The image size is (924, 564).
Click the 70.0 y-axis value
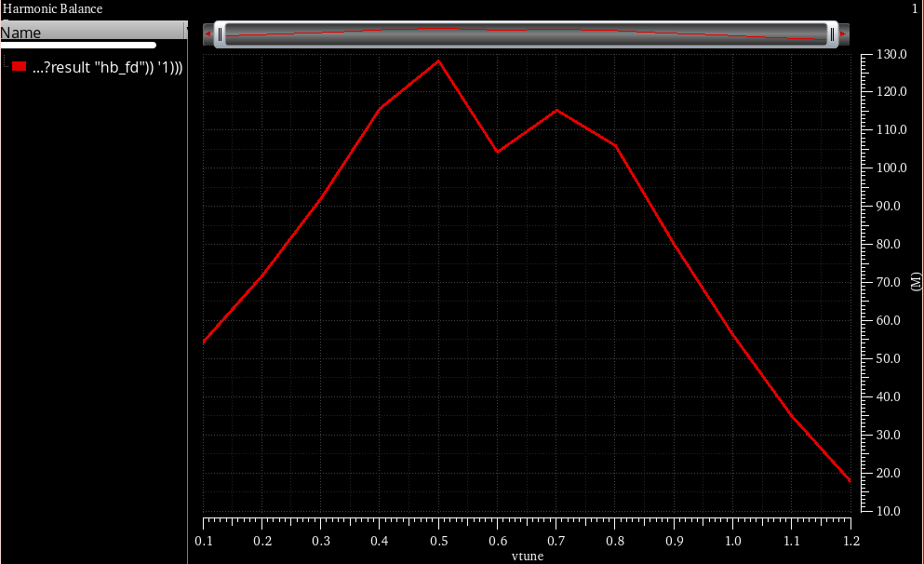pos(889,282)
